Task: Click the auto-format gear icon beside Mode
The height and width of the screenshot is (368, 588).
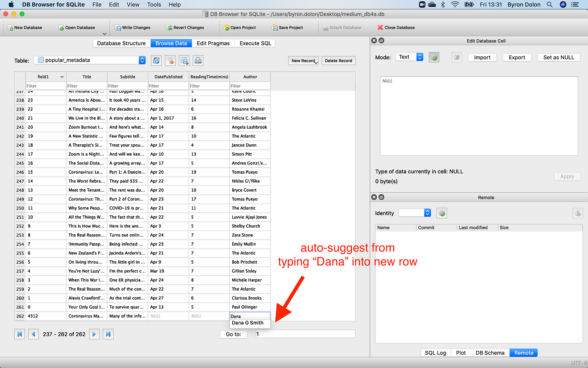Action: (434, 58)
